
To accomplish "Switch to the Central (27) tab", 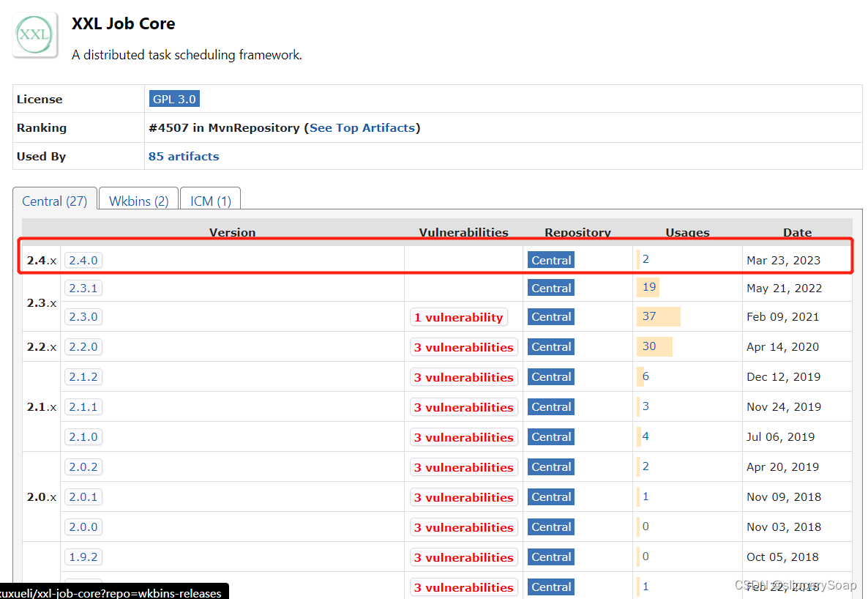I will (x=55, y=201).
